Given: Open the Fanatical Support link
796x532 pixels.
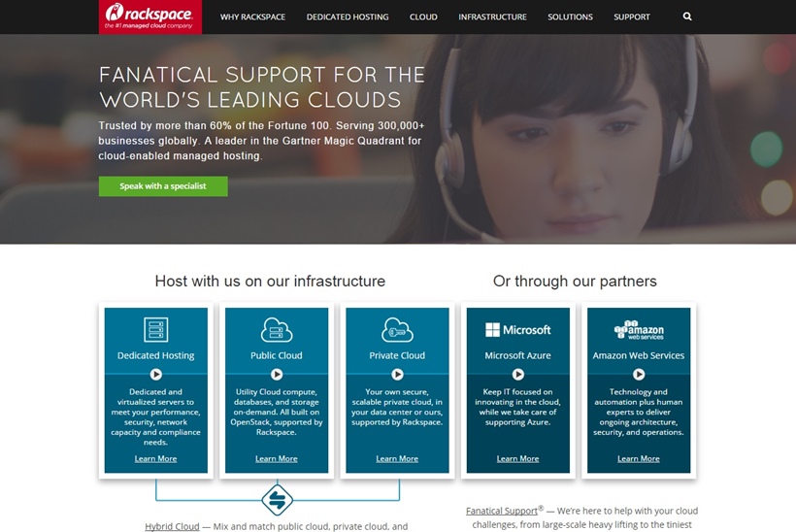Looking at the screenshot, I should pyautogui.click(x=502, y=511).
